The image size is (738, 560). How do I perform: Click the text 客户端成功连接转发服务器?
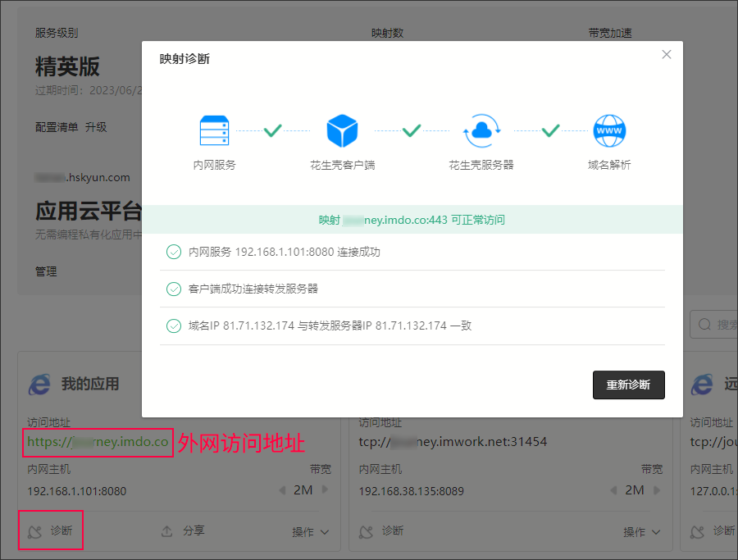tap(253, 289)
